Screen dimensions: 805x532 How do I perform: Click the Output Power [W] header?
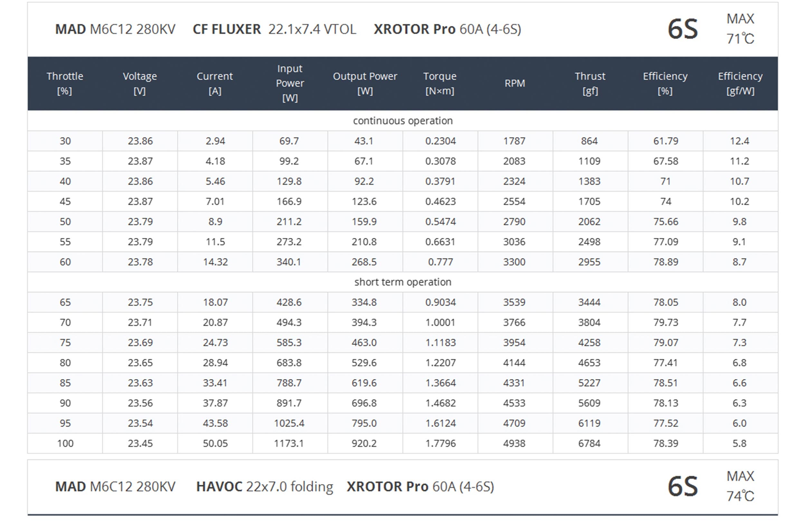365,83
